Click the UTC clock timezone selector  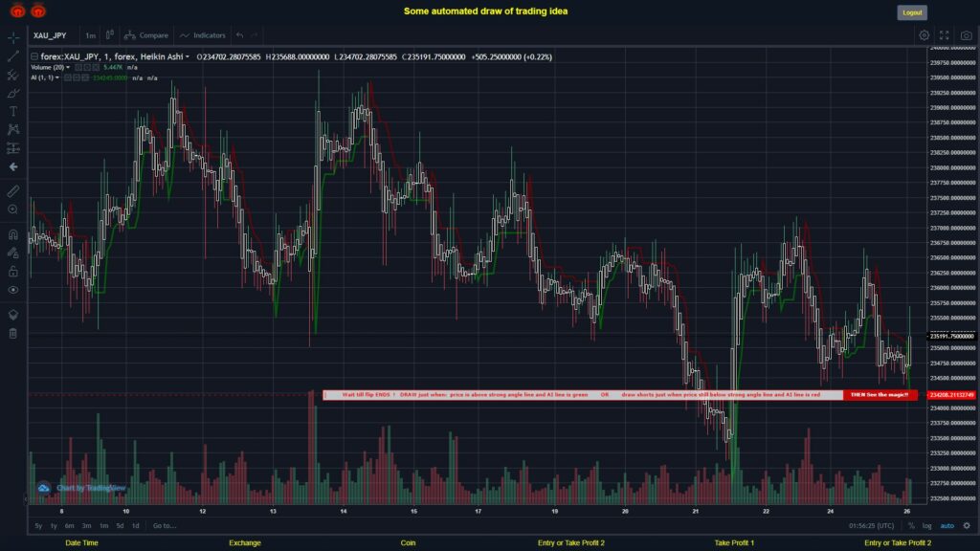coord(871,525)
